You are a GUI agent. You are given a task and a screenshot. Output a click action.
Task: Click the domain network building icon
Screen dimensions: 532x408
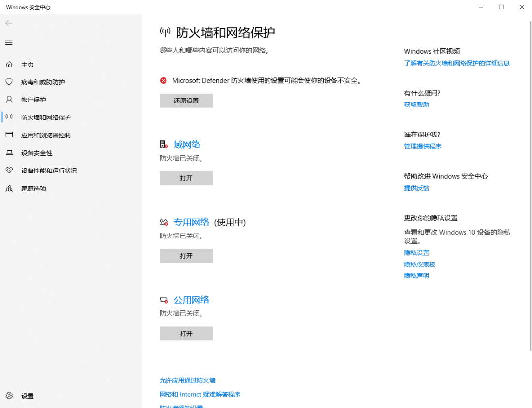tap(164, 144)
